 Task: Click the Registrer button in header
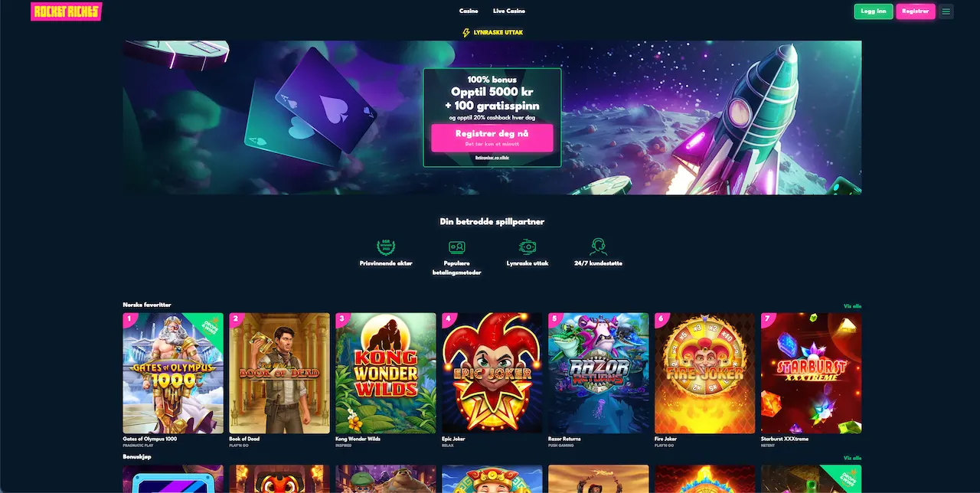916,11
